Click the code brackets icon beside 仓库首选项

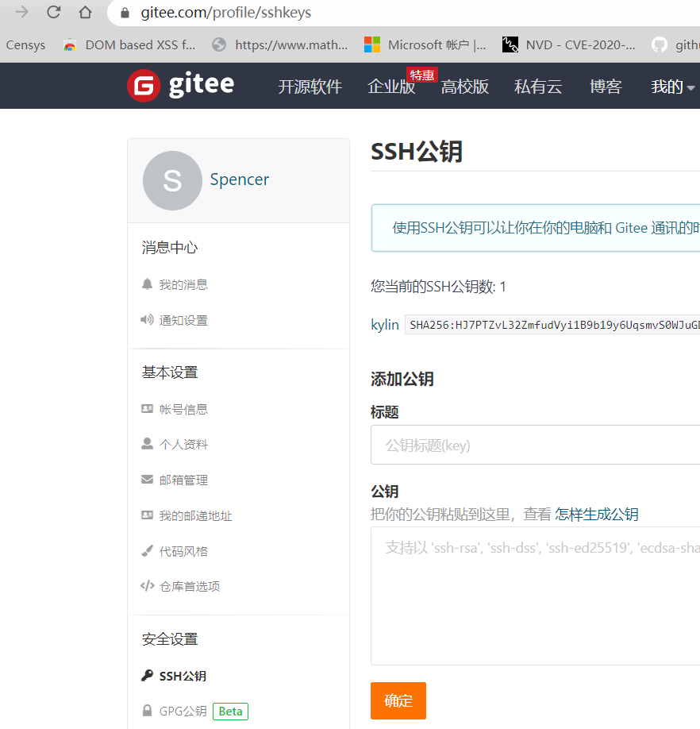pos(147,586)
